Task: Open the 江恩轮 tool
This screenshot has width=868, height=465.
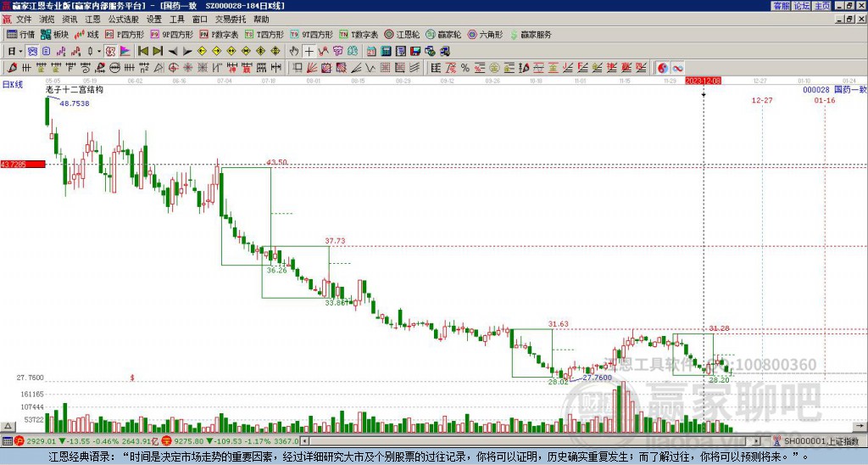Action: (403, 34)
